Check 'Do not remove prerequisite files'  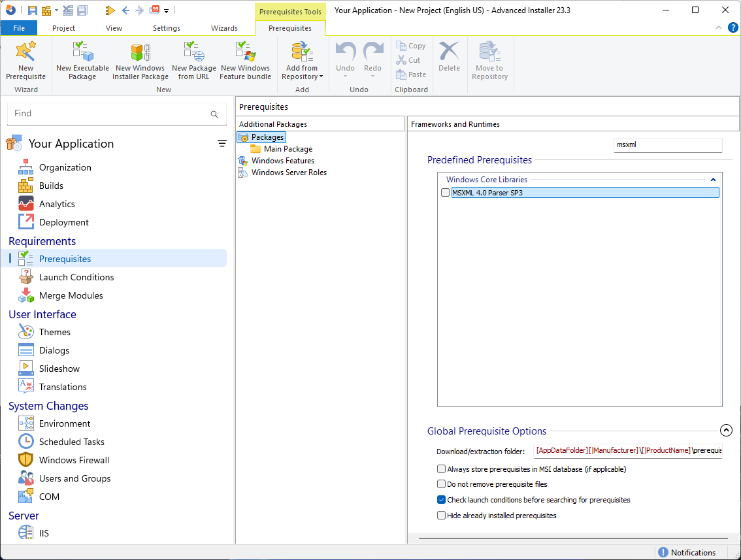441,485
